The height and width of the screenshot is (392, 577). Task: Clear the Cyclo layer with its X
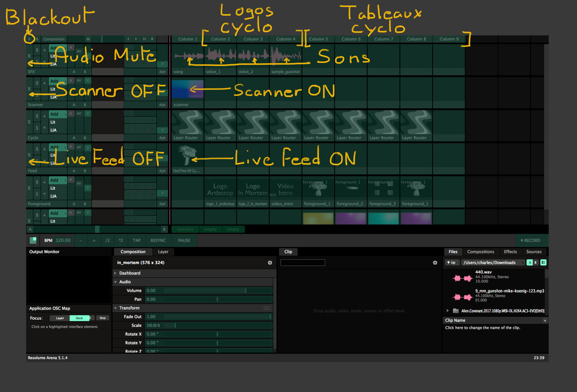29,122
